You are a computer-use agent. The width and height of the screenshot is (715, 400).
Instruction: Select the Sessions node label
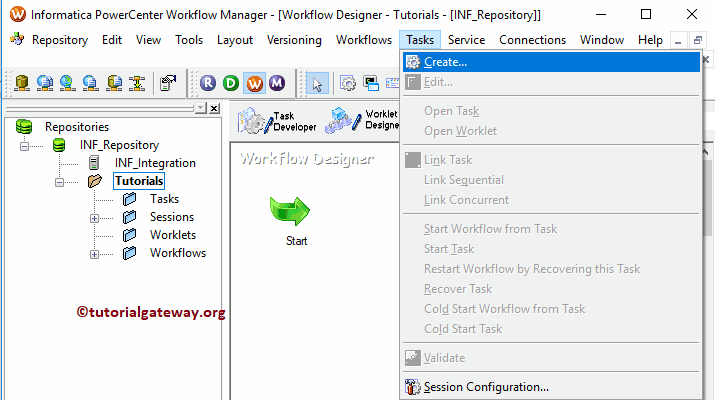click(172, 217)
